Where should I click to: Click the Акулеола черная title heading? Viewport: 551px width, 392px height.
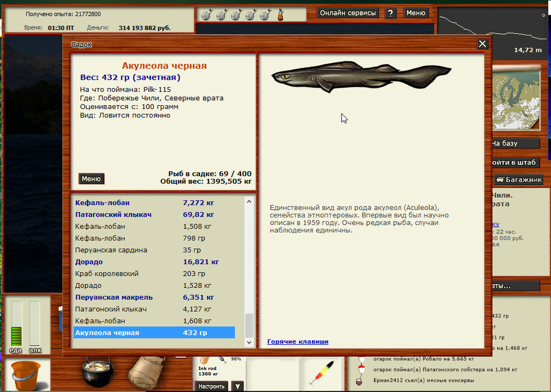click(x=164, y=66)
